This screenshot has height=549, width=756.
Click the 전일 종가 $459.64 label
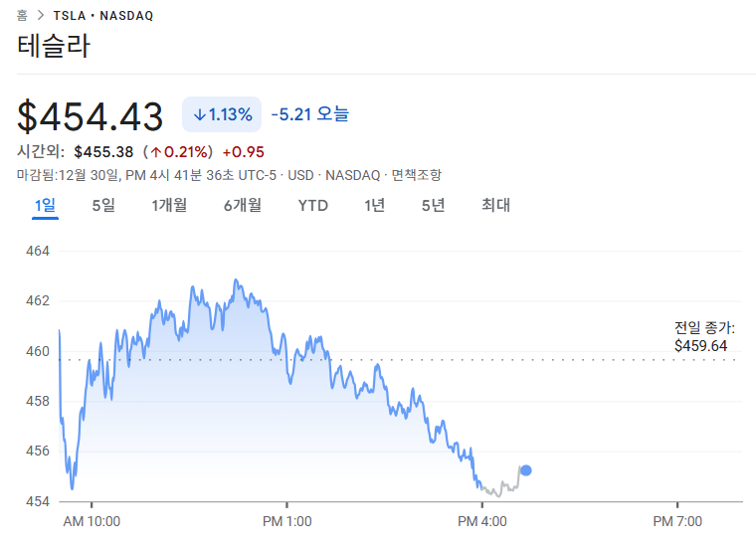tap(704, 337)
